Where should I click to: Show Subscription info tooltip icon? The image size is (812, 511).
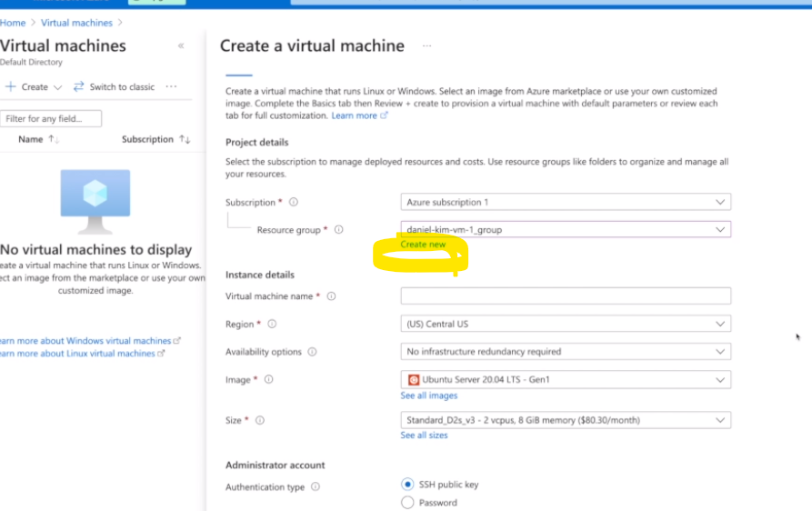294,202
